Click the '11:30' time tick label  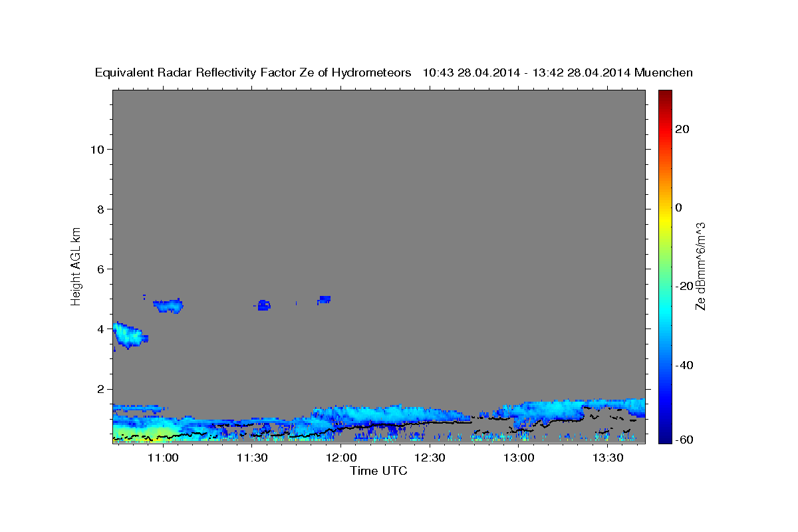pyautogui.click(x=251, y=458)
